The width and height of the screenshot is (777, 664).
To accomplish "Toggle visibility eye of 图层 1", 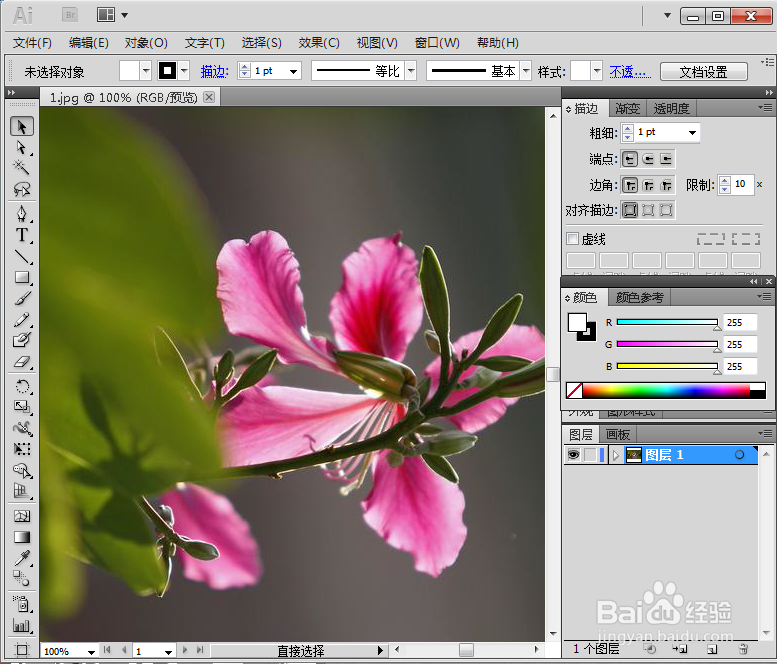I will [x=573, y=454].
